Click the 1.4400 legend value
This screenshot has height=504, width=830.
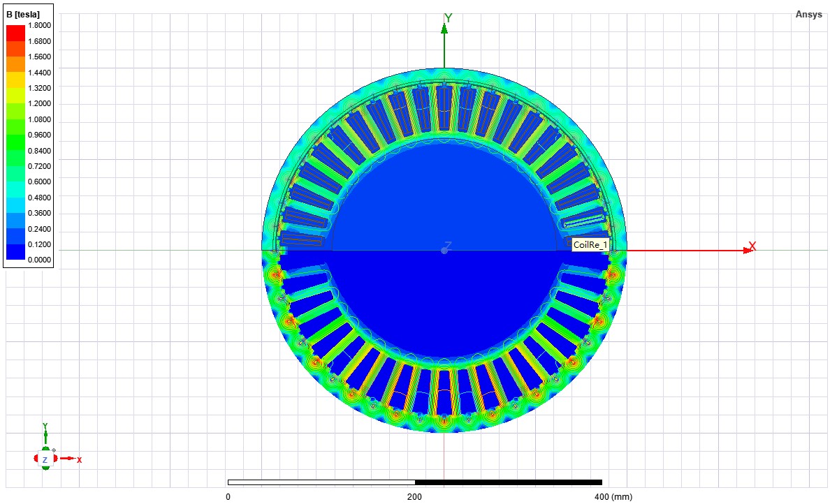40,73
